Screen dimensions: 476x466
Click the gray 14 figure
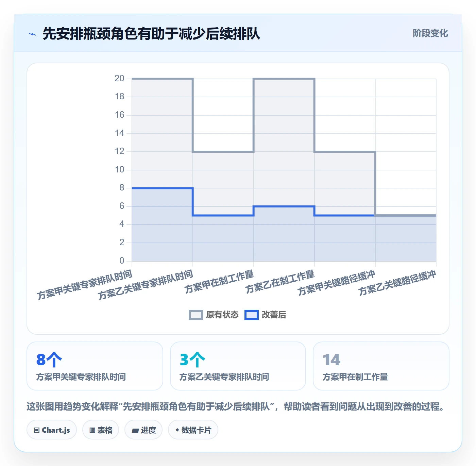(x=331, y=360)
